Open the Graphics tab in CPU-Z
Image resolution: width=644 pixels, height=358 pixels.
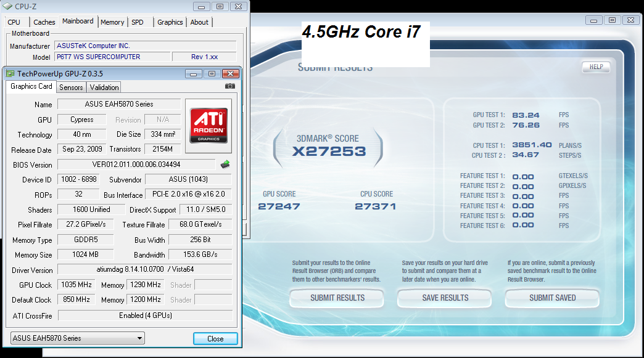170,22
